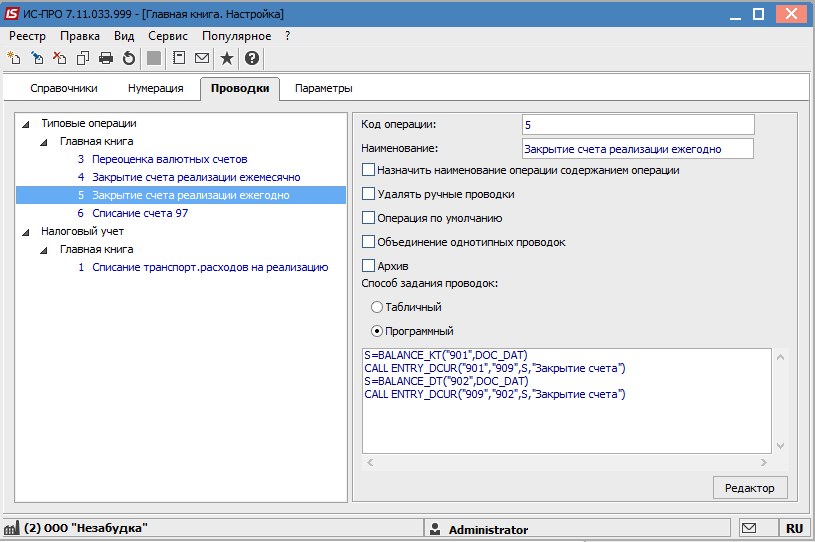Click the 'ООО "Незабудка"' status bar entry
The image size is (815, 542).
[85, 528]
